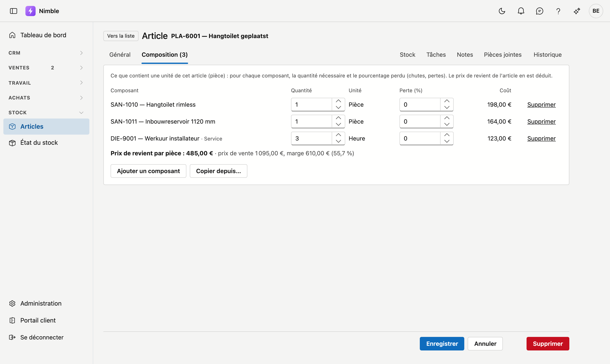The width and height of the screenshot is (610, 364).
Task: Open the Stock tab
Action: (408, 55)
